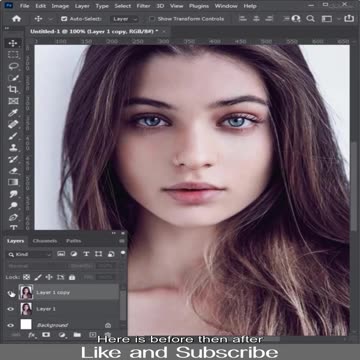This screenshot has height=360, width=360.
Task: Open the Auto-Select Layer dropdown
Action: tap(124, 19)
